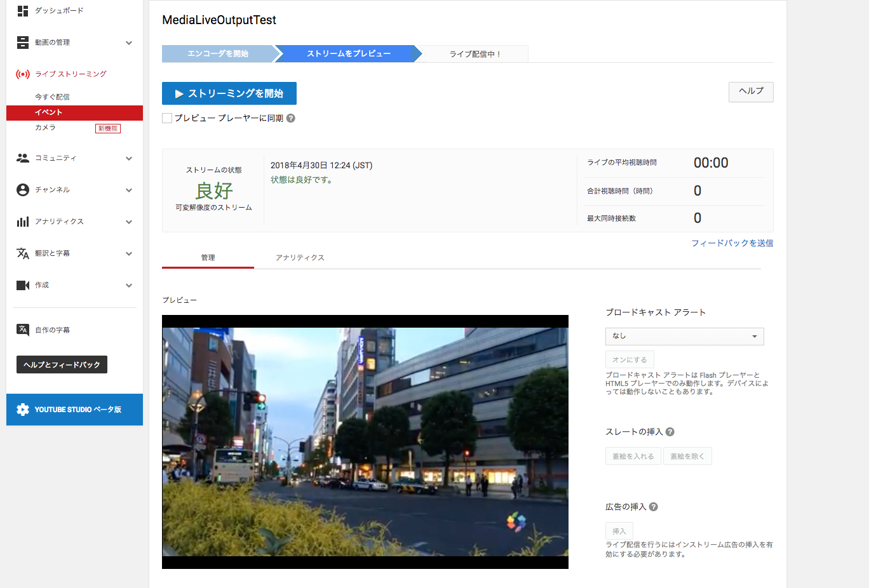Start streaming with ストリーミングを開始 button
The height and width of the screenshot is (588, 869).
pos(229,93)
